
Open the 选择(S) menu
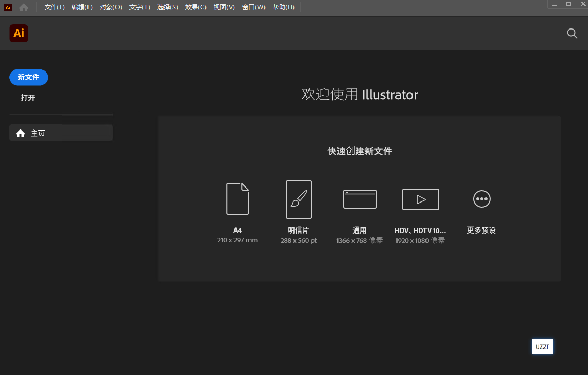[167, 7]
